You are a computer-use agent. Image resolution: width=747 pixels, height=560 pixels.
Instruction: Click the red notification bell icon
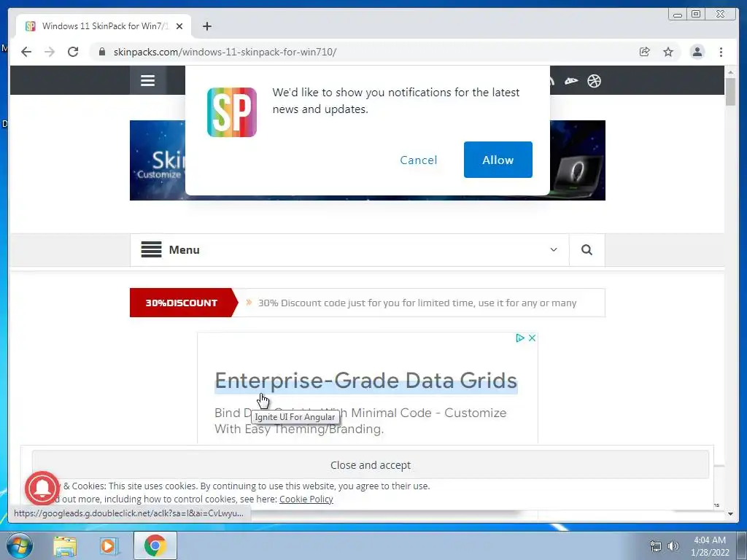coord(42,488)
